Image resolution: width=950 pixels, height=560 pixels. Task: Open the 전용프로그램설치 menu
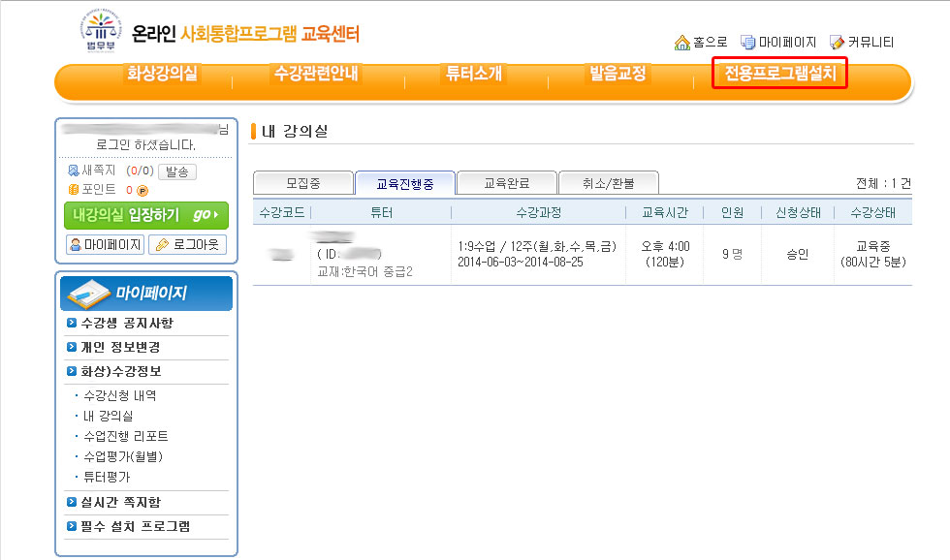click(779, 73)
